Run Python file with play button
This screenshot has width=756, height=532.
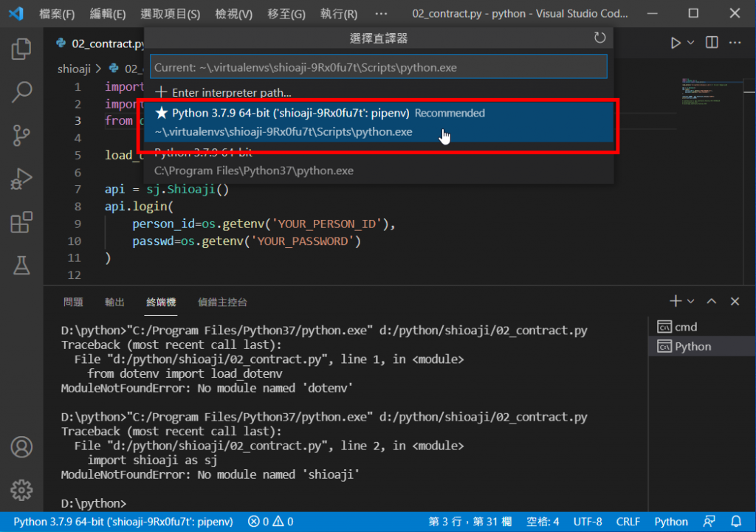coord(676,43)
